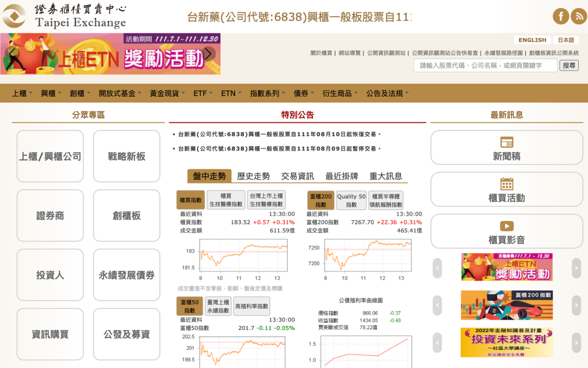
Task: Click the Taipei Exchange logo
Action: [64, 16]
